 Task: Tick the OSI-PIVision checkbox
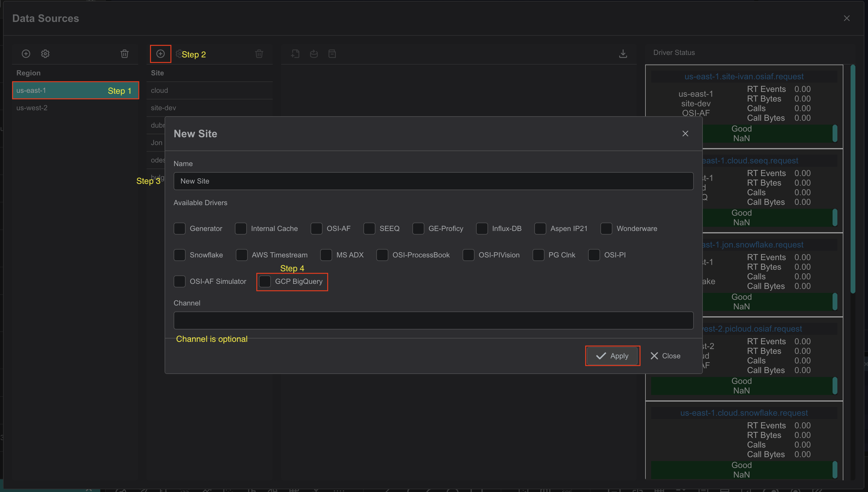[468, 255]
